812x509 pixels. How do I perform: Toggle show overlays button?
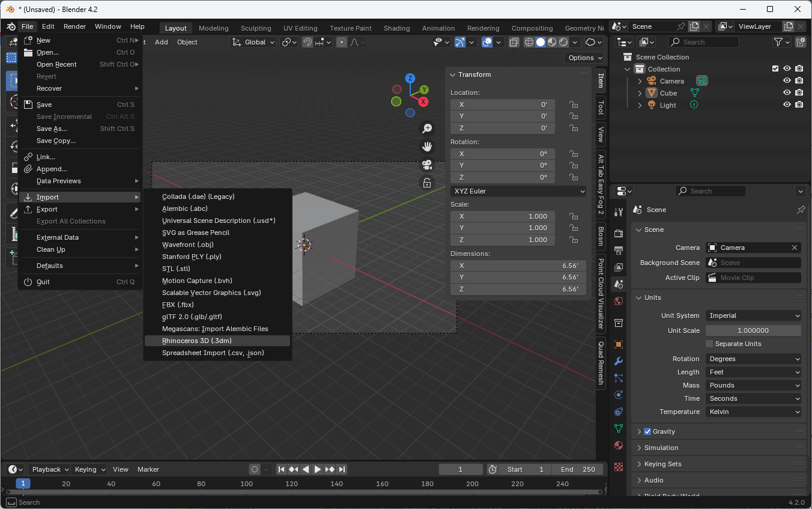tap(487, 42)
